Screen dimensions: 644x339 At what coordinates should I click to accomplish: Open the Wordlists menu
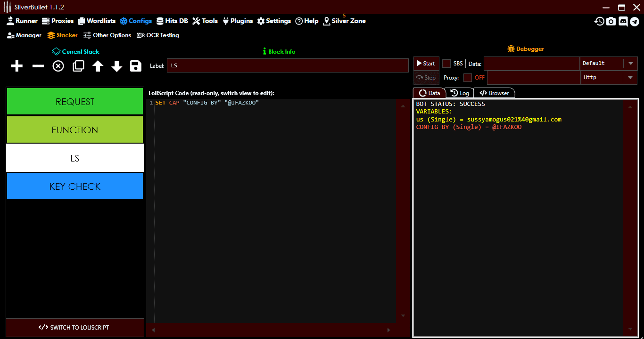click(97, 21)
